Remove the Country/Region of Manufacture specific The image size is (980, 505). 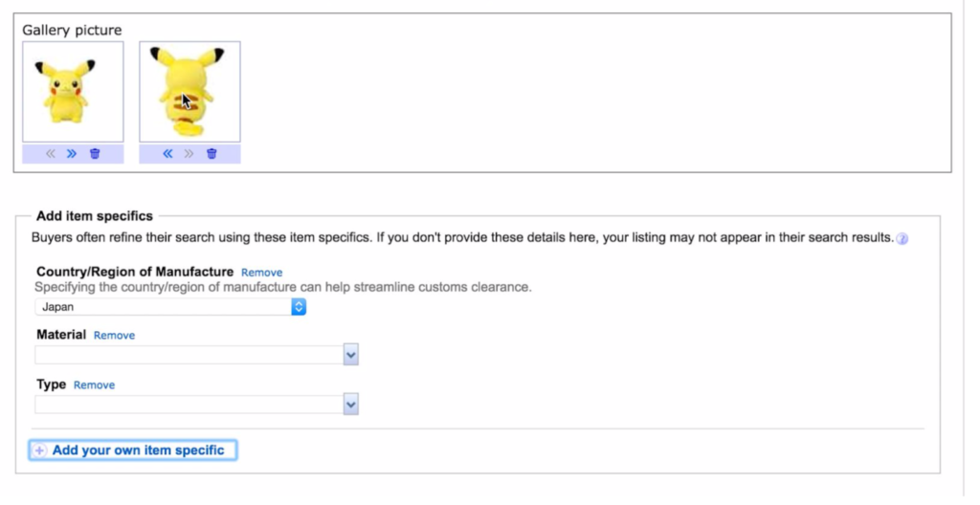262,273
